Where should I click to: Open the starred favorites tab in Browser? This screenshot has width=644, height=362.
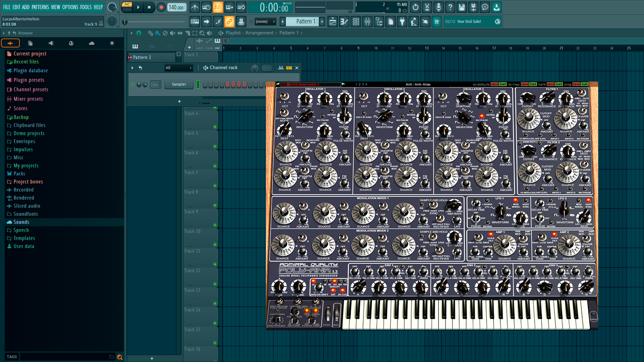pyautogui.click(x=112, y=43)
